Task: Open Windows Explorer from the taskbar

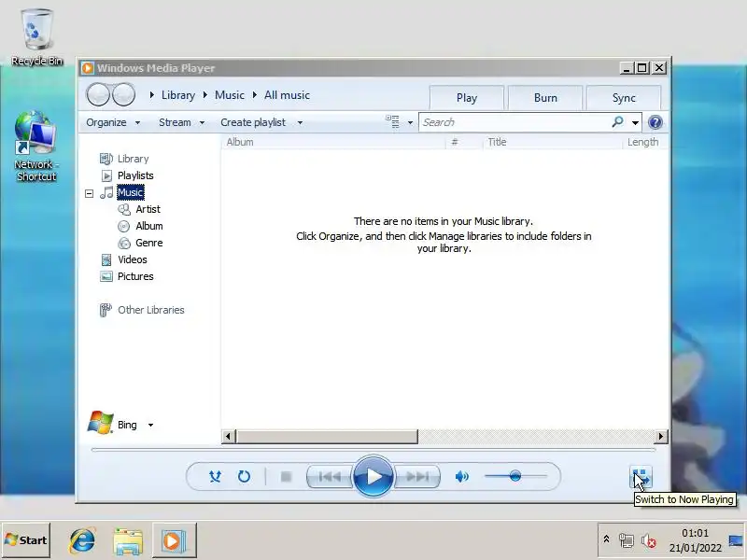Action: click(128, 540)
